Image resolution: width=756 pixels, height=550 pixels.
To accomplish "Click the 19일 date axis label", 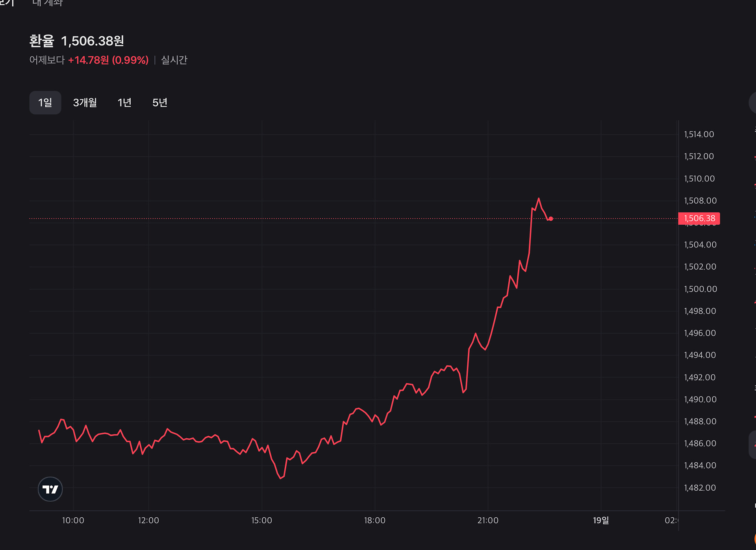I will (601, 520).
